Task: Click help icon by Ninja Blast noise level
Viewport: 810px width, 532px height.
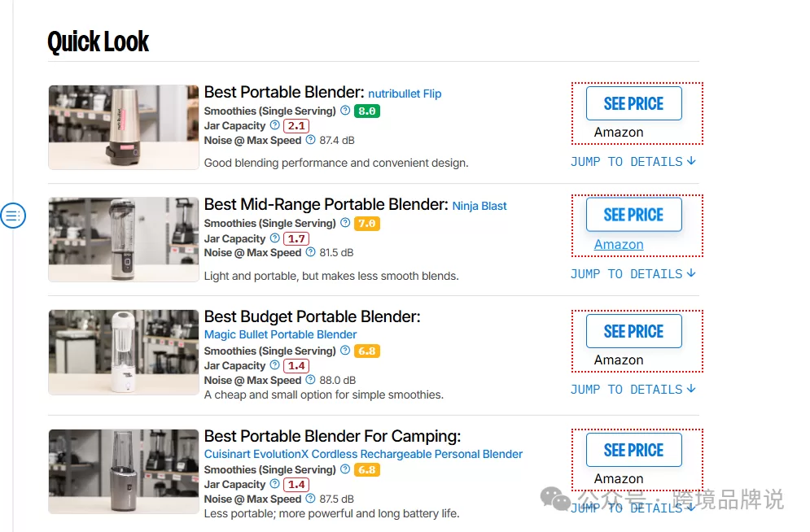Action: (310, 252)
